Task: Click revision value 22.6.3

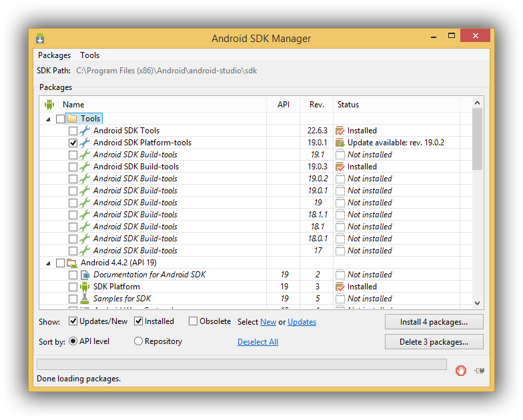Action: click(318, 131)
